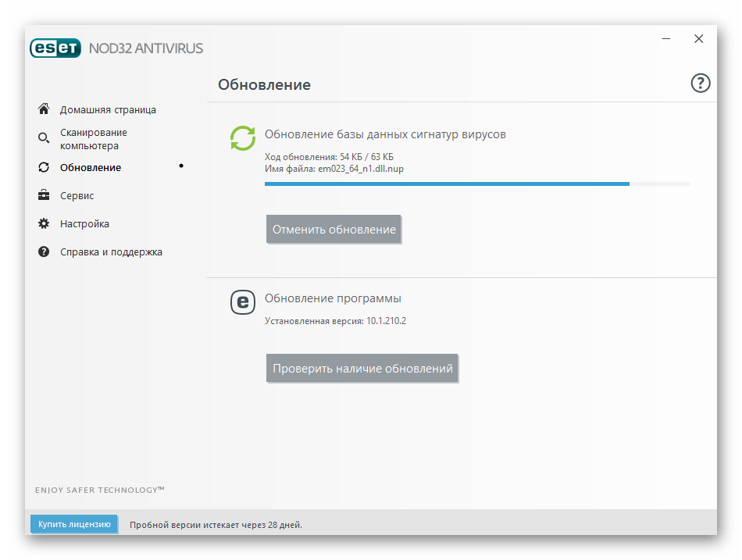Click the ESET NOD32 Antivirus logo
742x560 pixels.
pyautogui.click(x=116, y=48)
